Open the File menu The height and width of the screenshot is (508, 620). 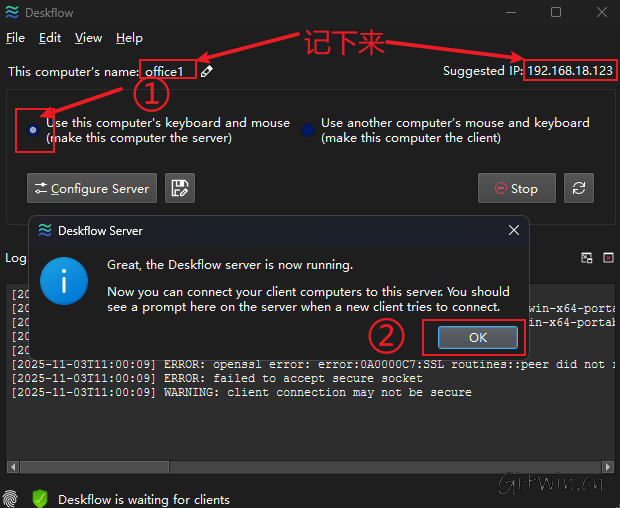(16, 38)
